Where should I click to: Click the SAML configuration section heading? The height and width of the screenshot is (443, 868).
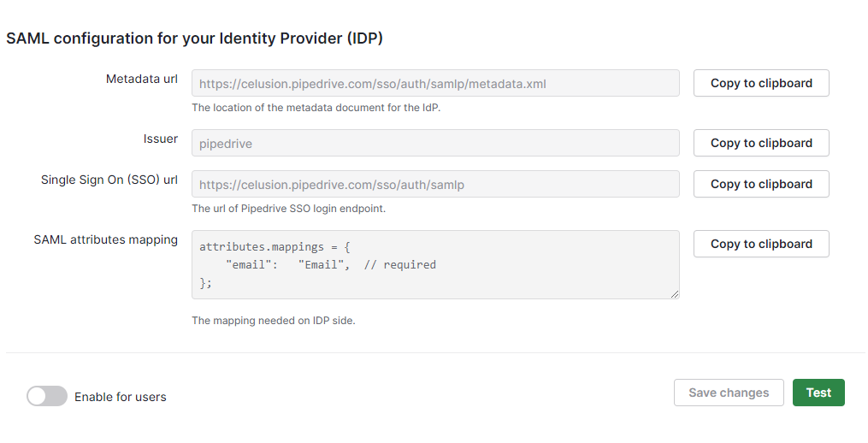coord(194,38)
